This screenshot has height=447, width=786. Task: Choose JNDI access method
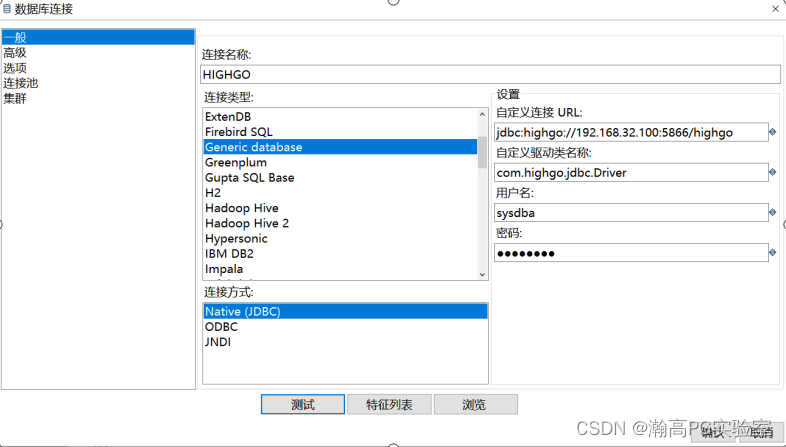345,342
